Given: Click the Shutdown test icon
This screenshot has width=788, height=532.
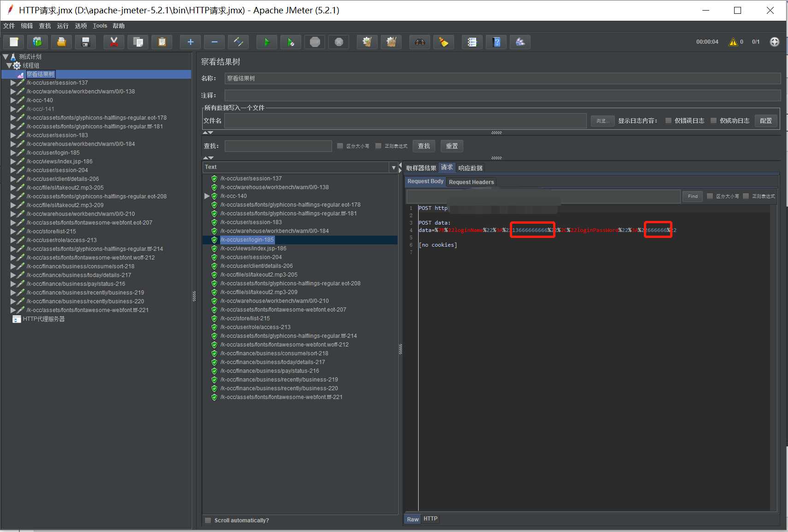Looking at the screenshot, I should (339, 42).
